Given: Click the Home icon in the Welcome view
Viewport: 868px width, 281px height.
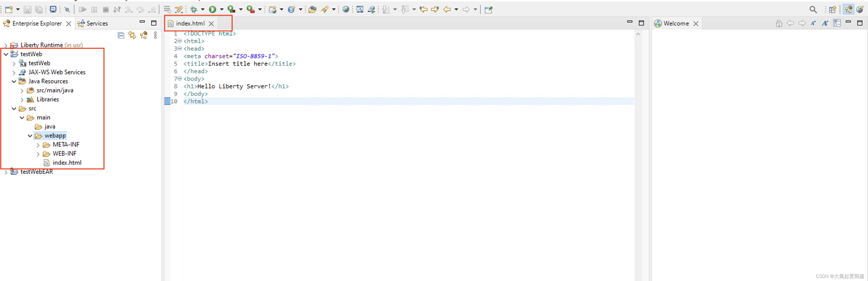Looking at the screenshot, I should [779, 23].
